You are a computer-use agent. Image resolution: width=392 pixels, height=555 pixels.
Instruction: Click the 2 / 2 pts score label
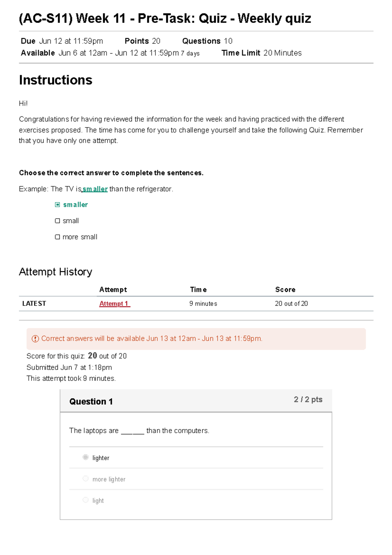click(x=308, y=399)
